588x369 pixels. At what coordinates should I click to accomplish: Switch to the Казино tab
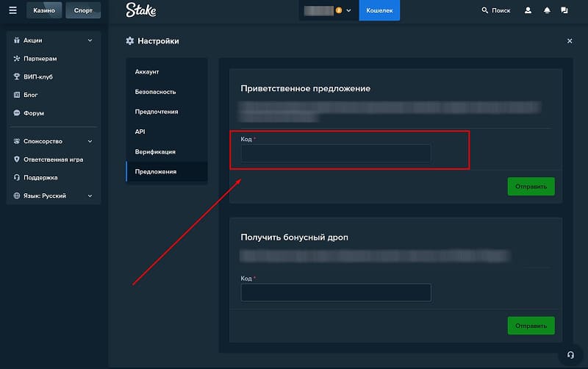[44, 10]
